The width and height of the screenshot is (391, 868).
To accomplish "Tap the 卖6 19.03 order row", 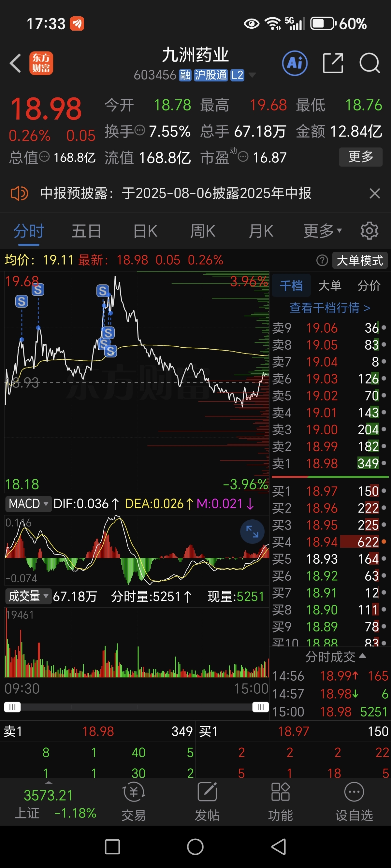I will coord(330,379).
